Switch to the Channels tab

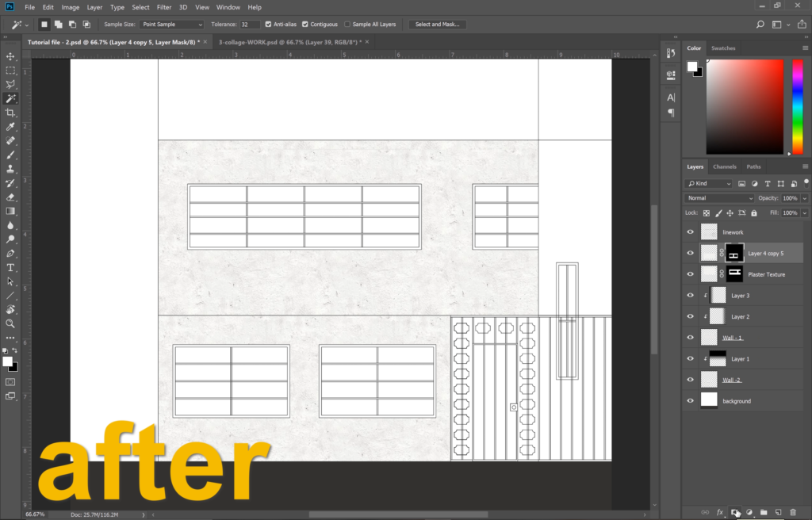(x=724, y=166)
